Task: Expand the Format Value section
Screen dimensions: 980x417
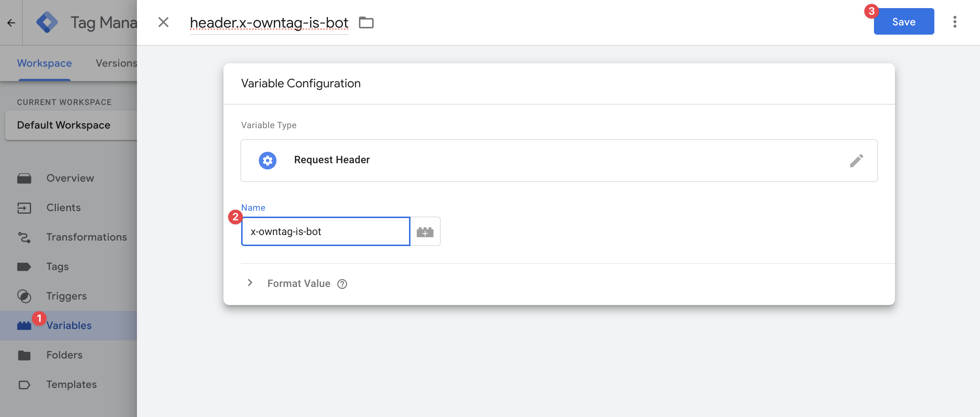Action: click(x=250, y=283)
